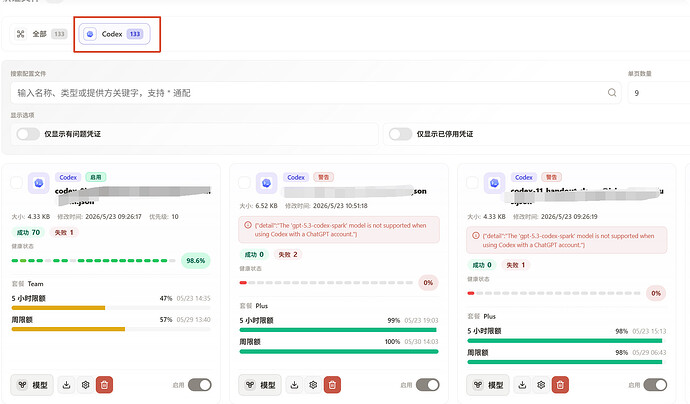This screenshot has height=404, width=690.
Task: Toggle 仅显示有问题凭证 switch
Action: (x=28, y=134)
